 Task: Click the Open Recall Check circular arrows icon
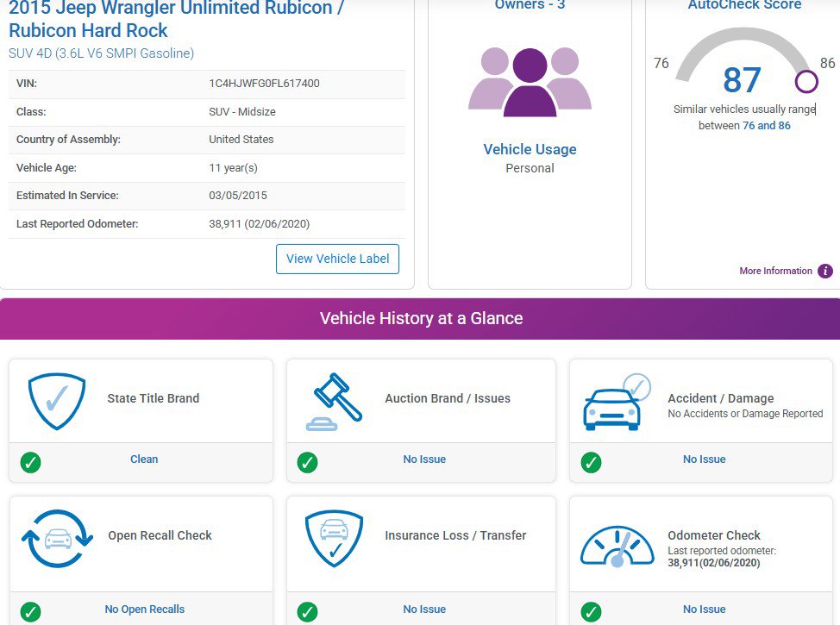coord(57,538)
